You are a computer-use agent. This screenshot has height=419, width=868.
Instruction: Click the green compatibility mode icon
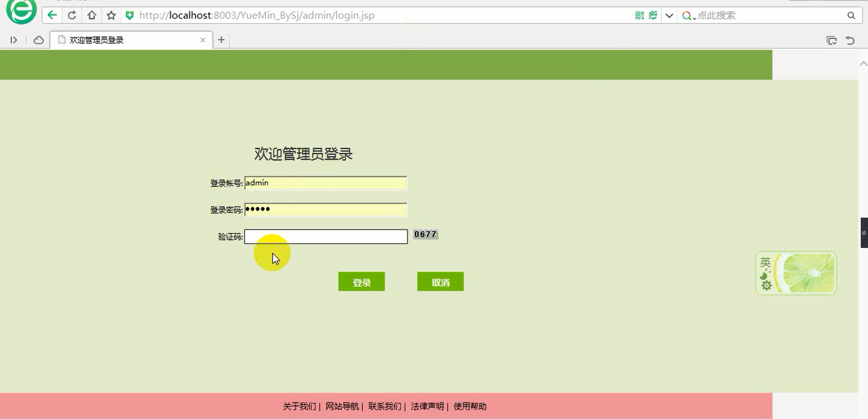pos(653,15)
